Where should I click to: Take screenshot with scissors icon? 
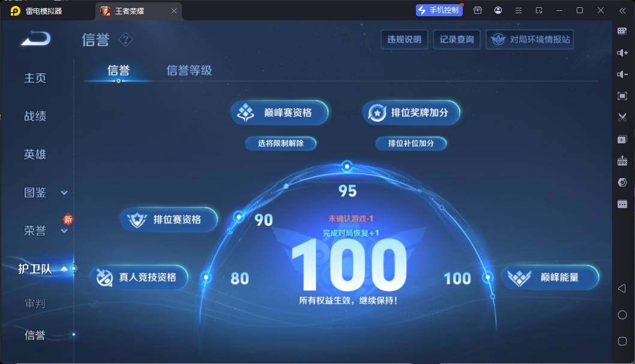622,118
